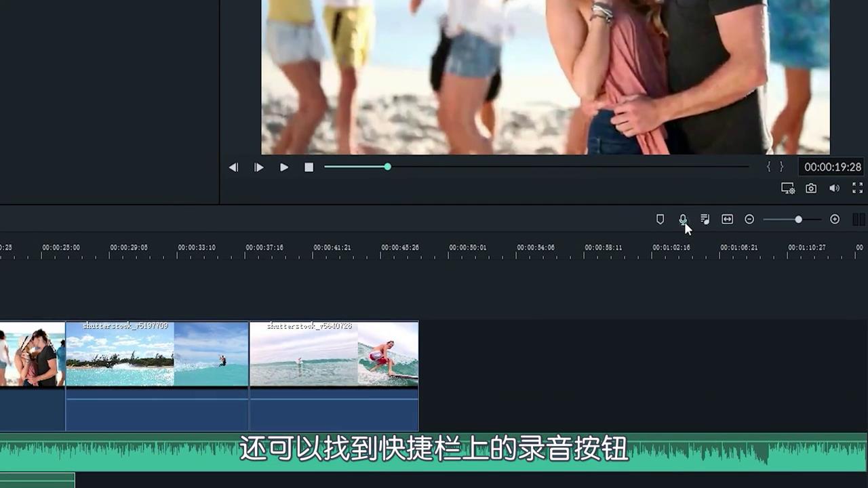Open the audio mixer

click(705, 219)
